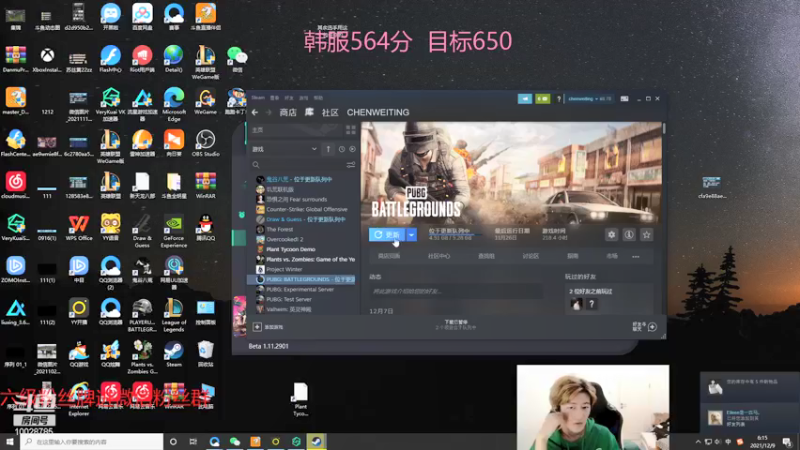Open the 商店页面 store page tab
Viewport: 800px width, 450px height.
(389, 256)
